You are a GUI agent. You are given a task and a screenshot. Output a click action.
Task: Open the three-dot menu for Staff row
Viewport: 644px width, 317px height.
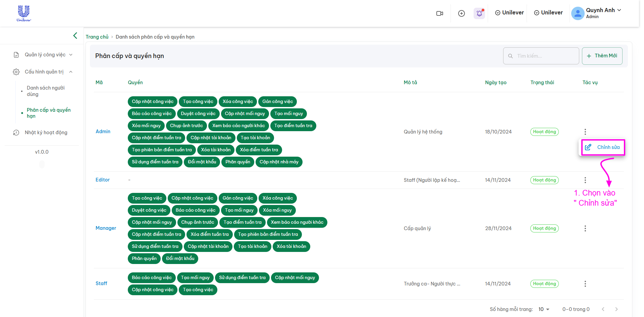pos(585,284)
